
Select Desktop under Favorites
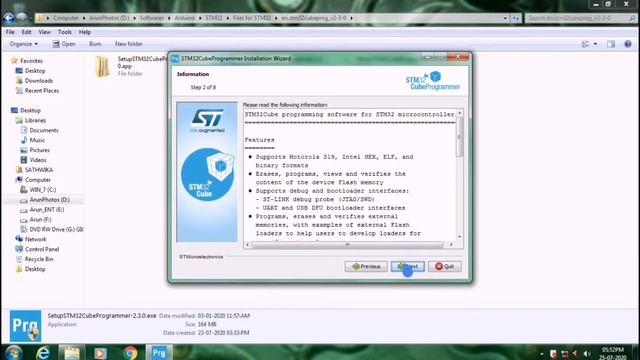(x=35, y=71)
